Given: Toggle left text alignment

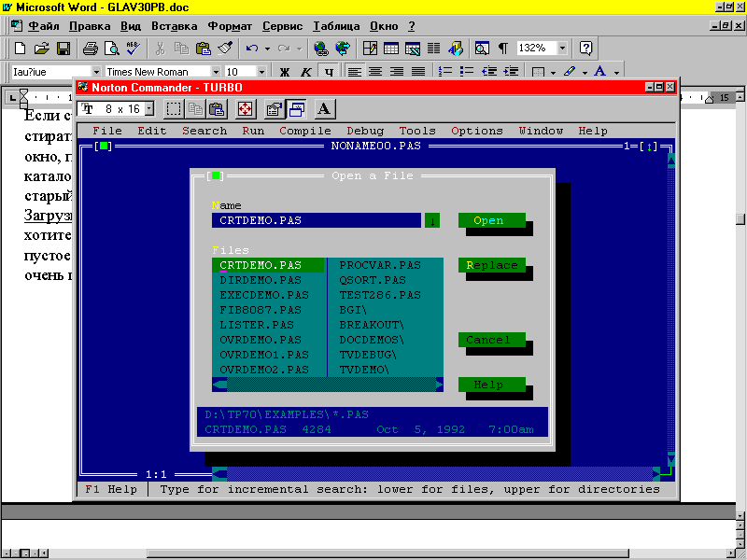Looking at the screenshot, I should coord(354,72).
